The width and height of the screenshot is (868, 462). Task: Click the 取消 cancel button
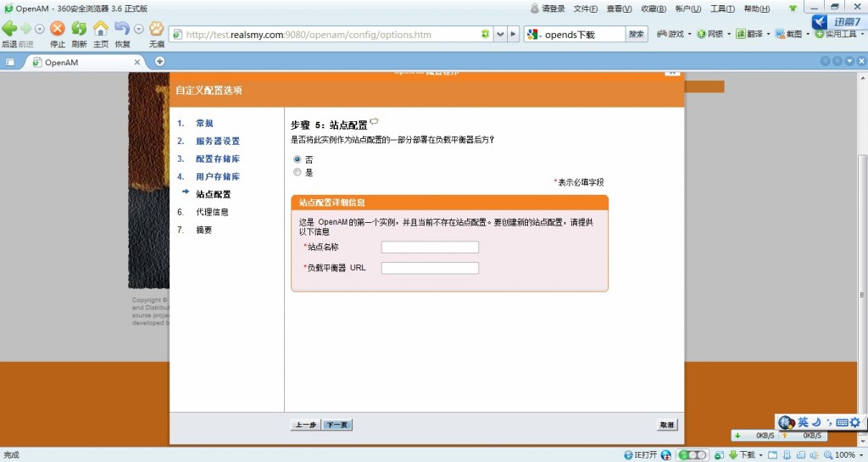(x=667, y=425)
